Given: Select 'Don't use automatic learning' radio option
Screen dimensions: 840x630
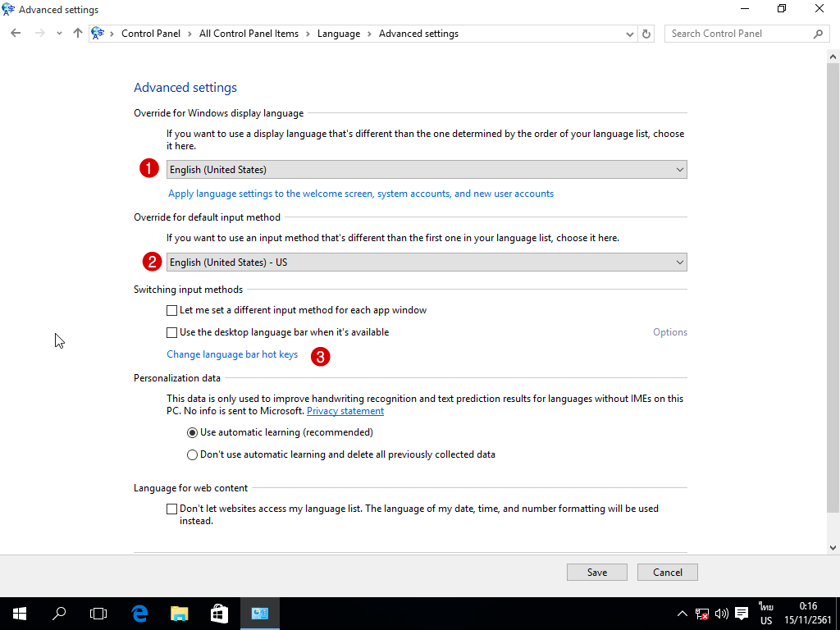Looking at the screenshot, I should pos(192,454).
